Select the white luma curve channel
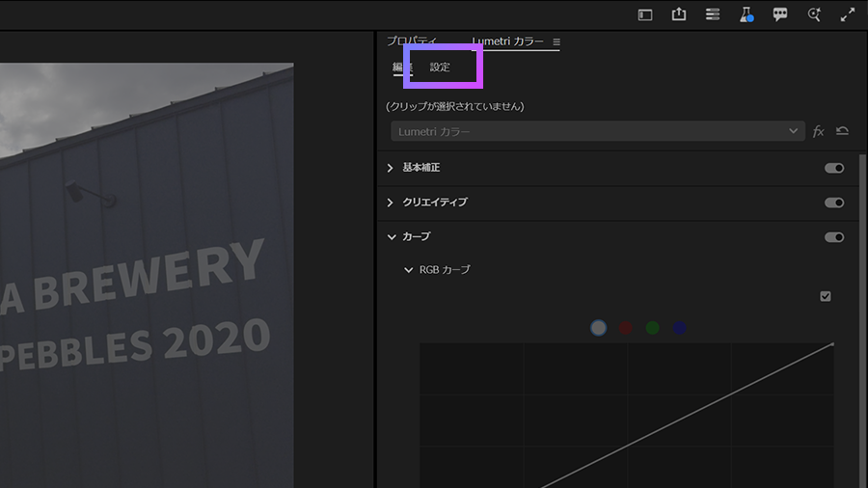Image resolution: width=868 pixels, height=488 pixels. pyautogui.click(x=598, y=328)
